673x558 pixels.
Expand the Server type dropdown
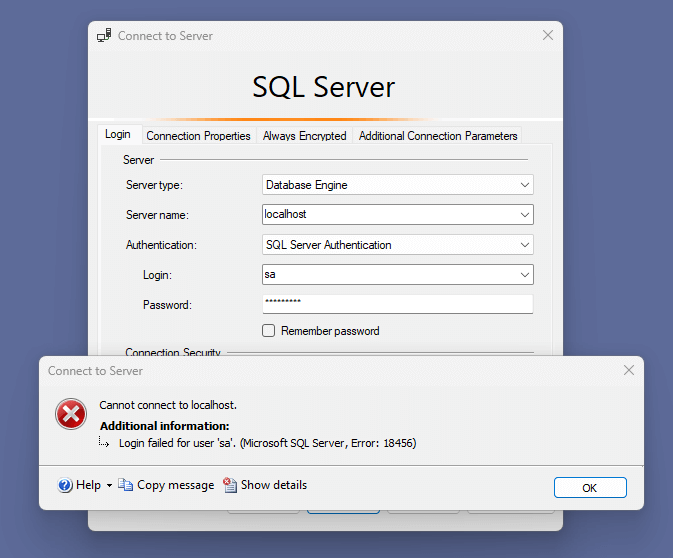click(525, 185)
